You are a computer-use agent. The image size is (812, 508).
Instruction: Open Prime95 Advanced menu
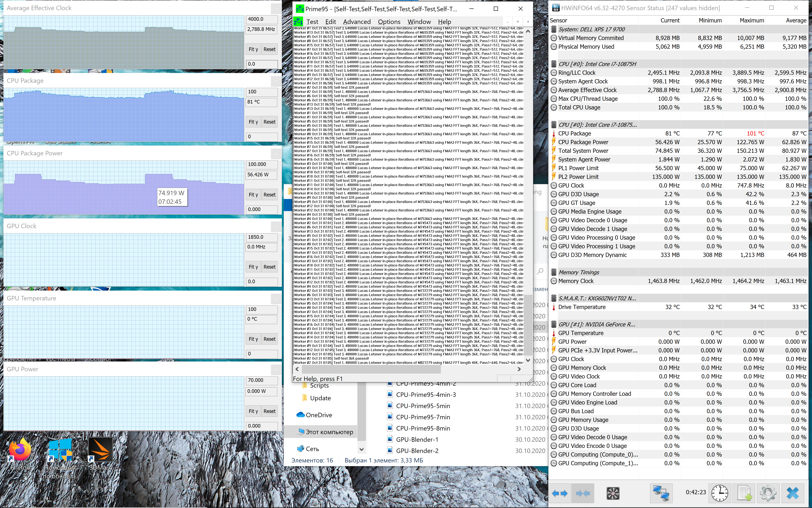pyautogui.click(x=357, y=22)
